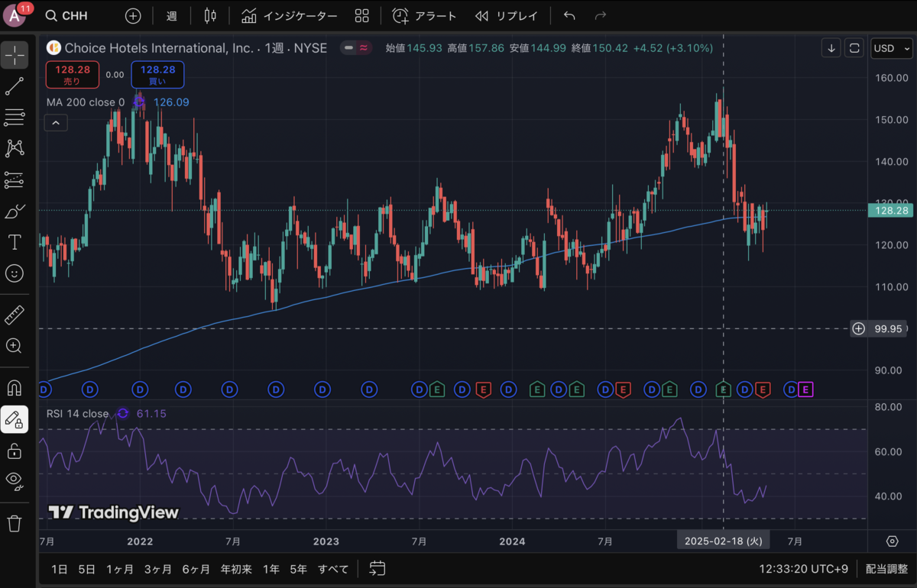Open インジケーター indicators menu
917x588 pixels.
289,16
